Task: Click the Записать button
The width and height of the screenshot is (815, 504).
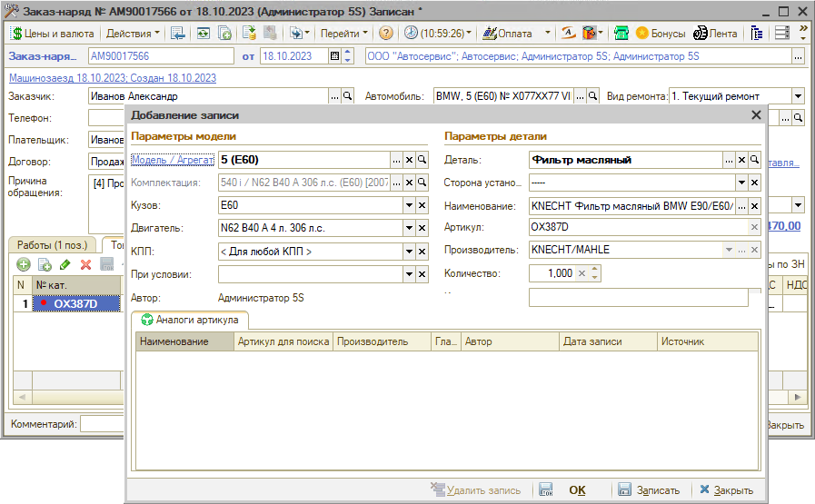Action: click(650, 490)
